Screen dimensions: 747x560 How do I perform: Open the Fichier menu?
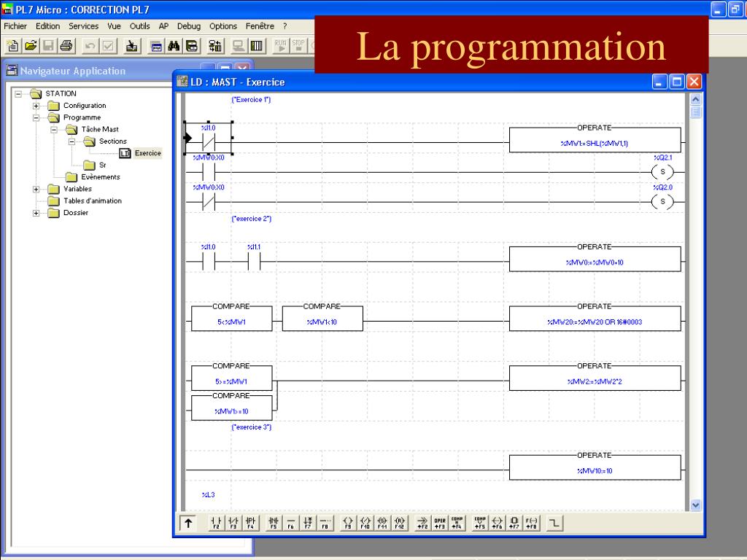point(15,26)
